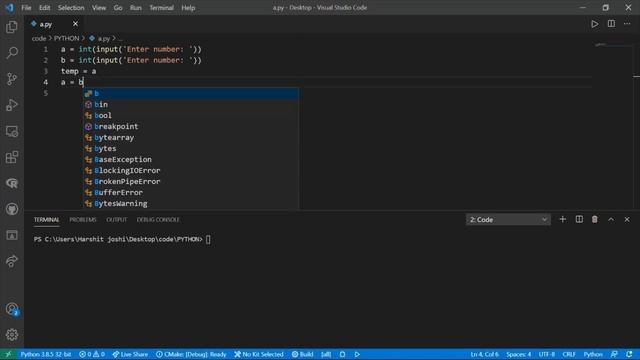
Task: Open the terminal selector dropdown '2: Code'
Action: click(508, 220)
